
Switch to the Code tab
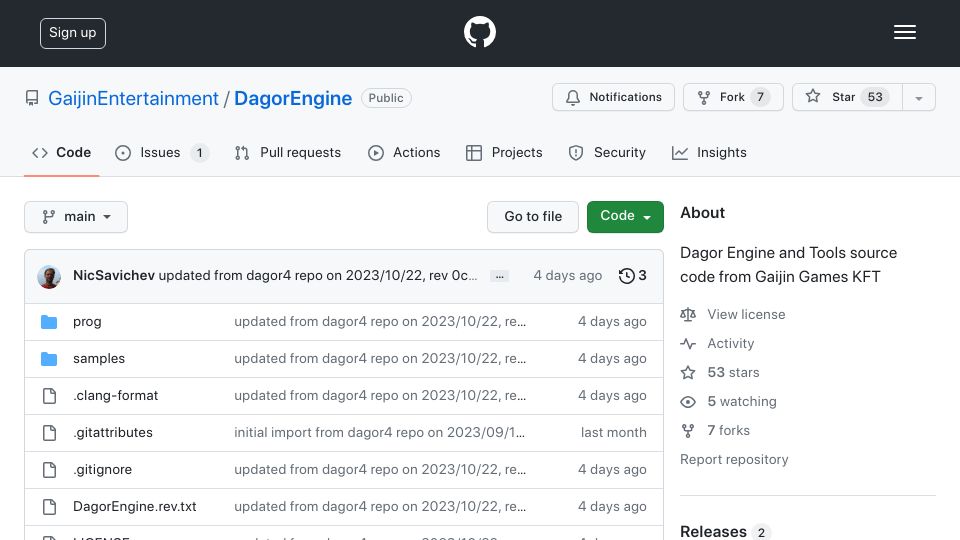point(61,152)
